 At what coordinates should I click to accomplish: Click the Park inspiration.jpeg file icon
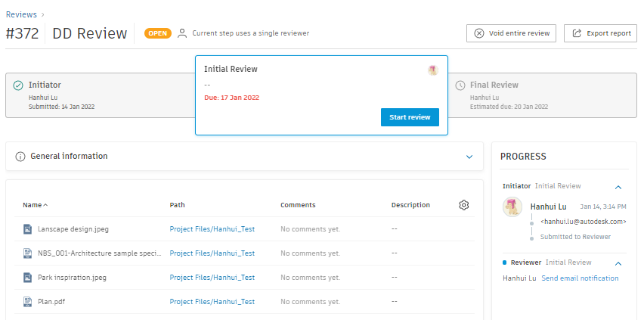(x=27, y=278)
